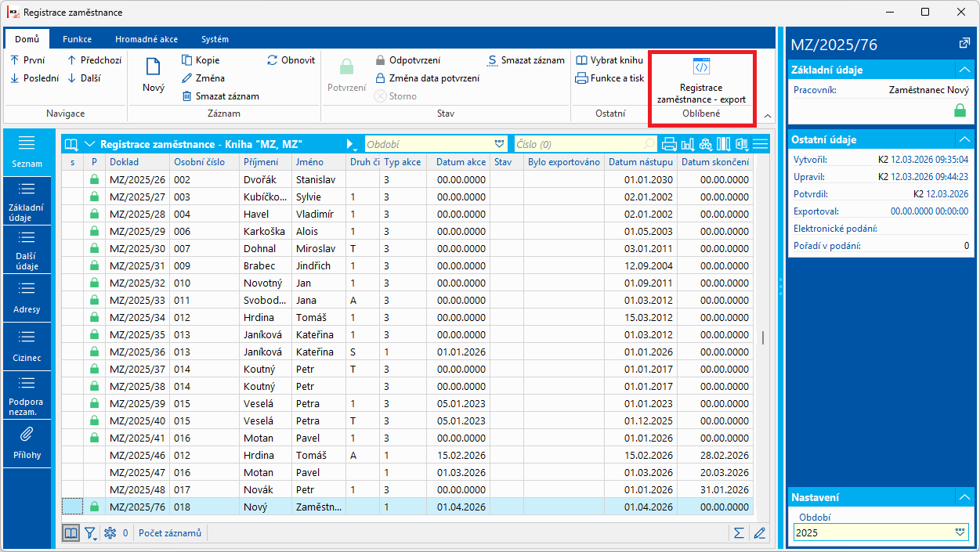Go to previous record with Předchozí
Image resolution: width=980 pixels, height=552 pixels.
tap(93, 60)
